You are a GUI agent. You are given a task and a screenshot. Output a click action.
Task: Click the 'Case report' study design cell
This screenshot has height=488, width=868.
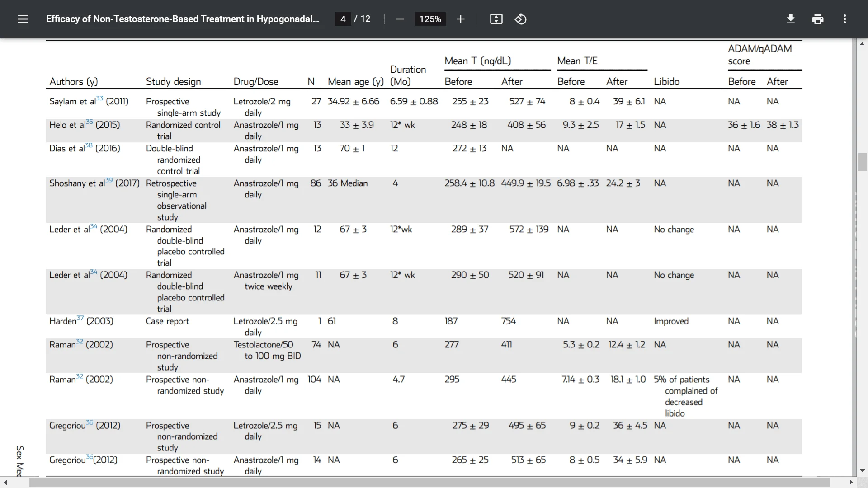(x=167, y=321)
